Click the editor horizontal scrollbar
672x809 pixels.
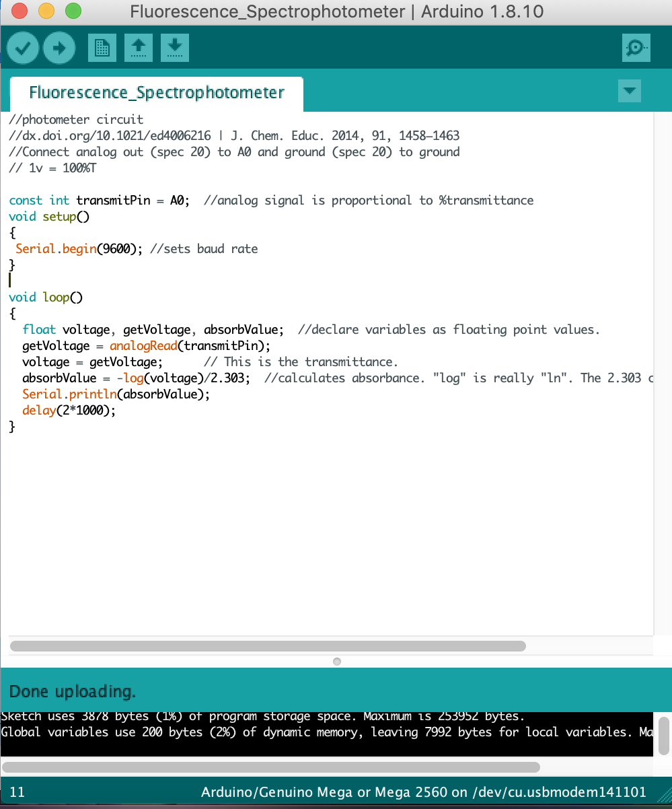(x=268, y=646)
